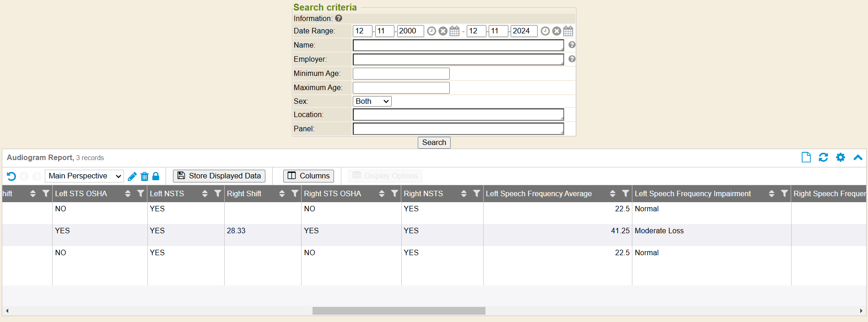868x322 pixels.
Task: Refresh the Audiogram Report using the refresh icon
Action: (x=823, y=157)
